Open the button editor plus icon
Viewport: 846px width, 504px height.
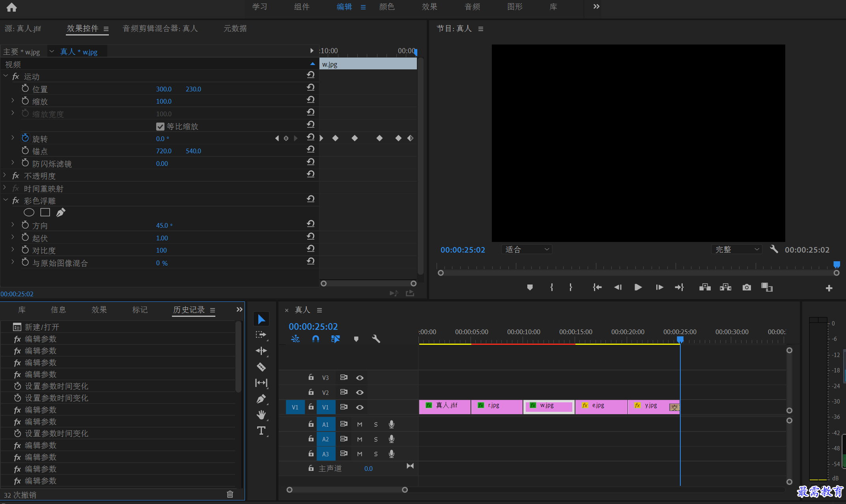pos(829,288)
